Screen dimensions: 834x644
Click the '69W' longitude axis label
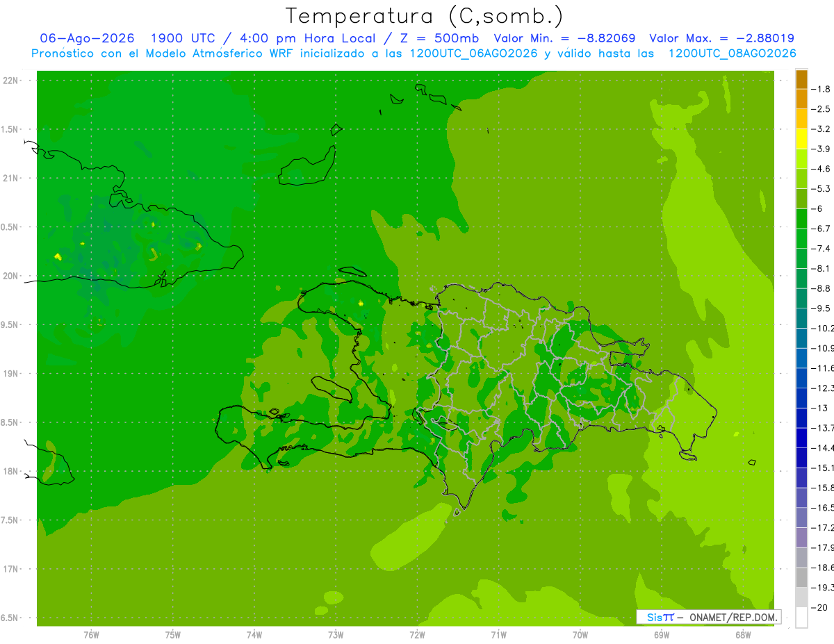tap(662, 635)
